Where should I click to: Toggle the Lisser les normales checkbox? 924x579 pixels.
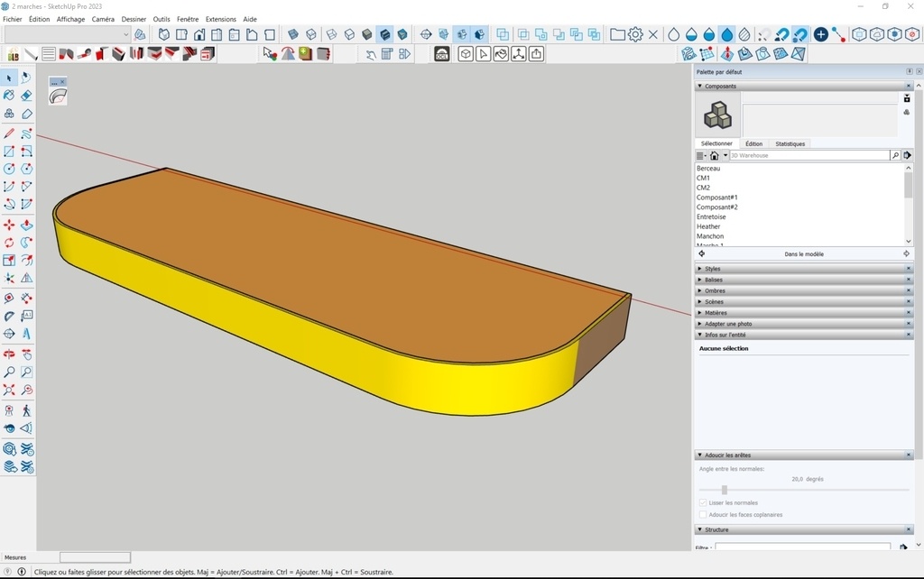coord(703,502)
